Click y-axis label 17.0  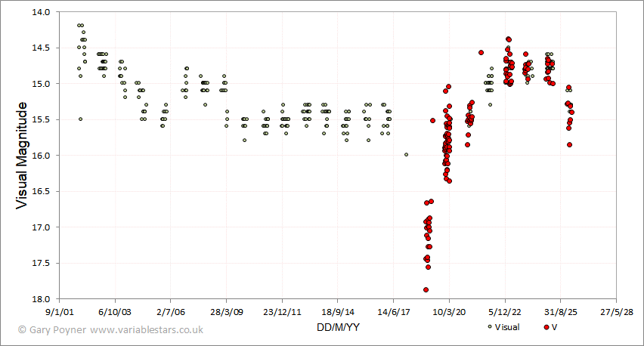pos(41,227)
